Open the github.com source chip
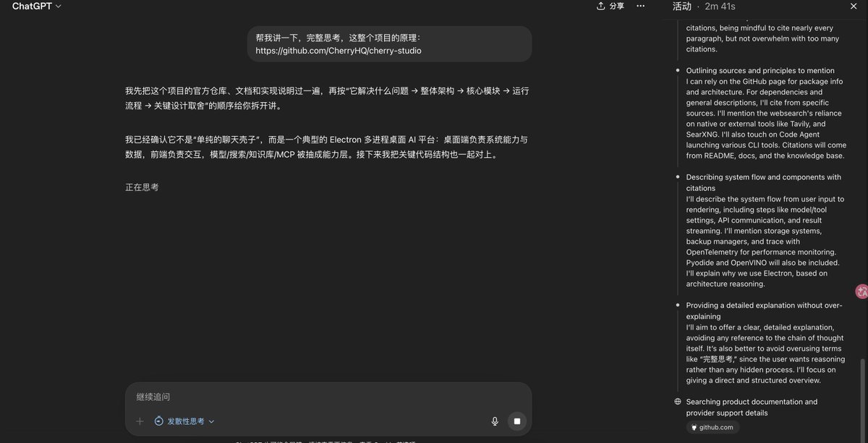This screenshot has height=443, width=868. (712, 427)
